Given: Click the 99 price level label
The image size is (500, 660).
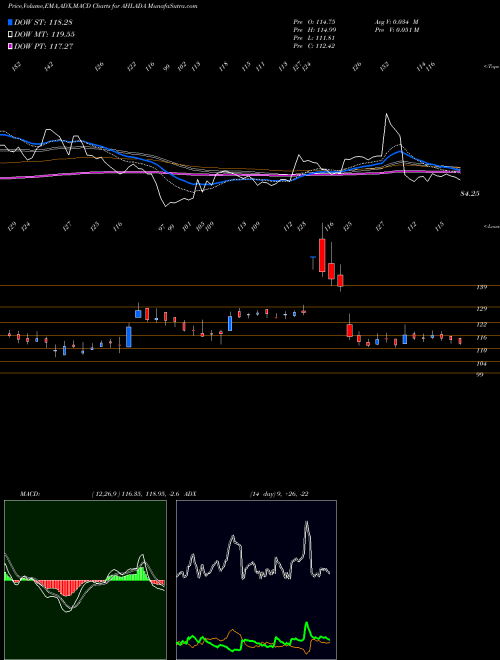Looking at the screenshot, I should click(x=480, y=375).
